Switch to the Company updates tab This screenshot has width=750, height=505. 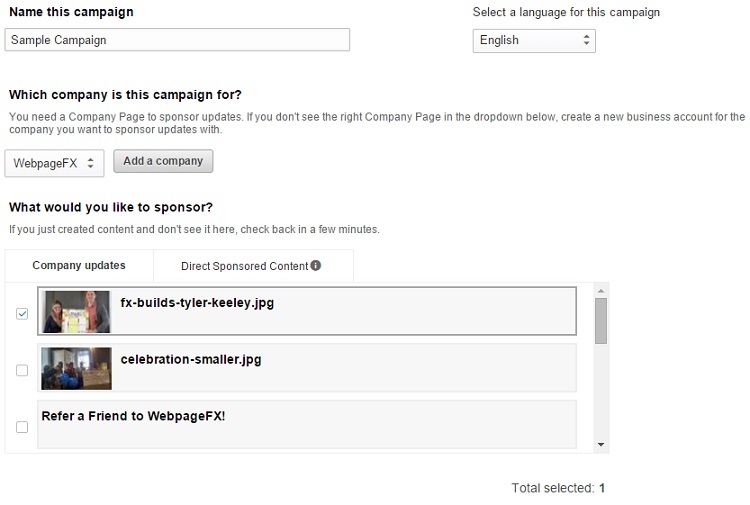coord(79,265)
